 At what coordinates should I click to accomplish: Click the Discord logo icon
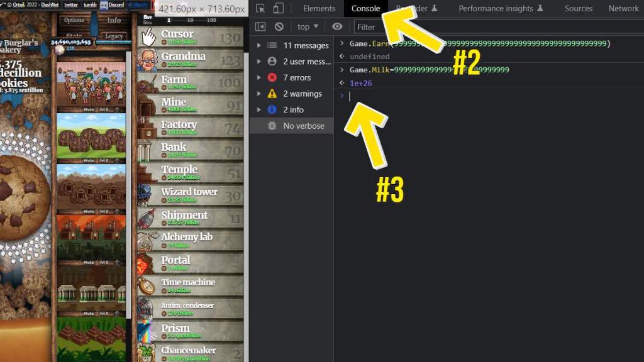(104, 5)
